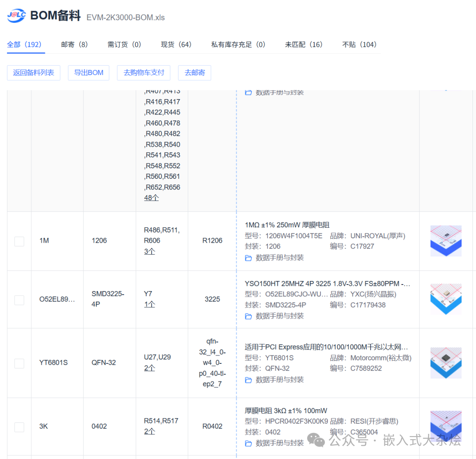The image size is (476, 459).
Task: Click the WeChat public account icon in watermark
Action: pyautogui.click(x=316, y=440)
